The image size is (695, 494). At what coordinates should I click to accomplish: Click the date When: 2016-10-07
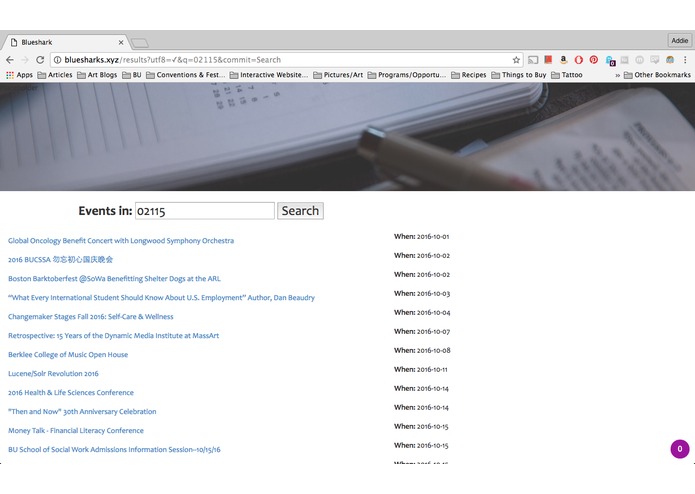tap(422, 332)
